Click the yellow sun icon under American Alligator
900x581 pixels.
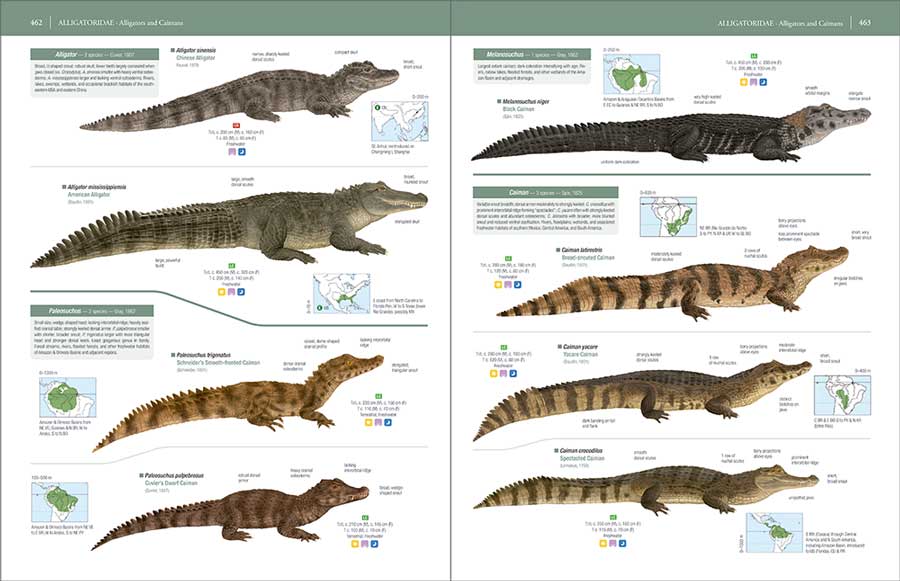point(222,292)
